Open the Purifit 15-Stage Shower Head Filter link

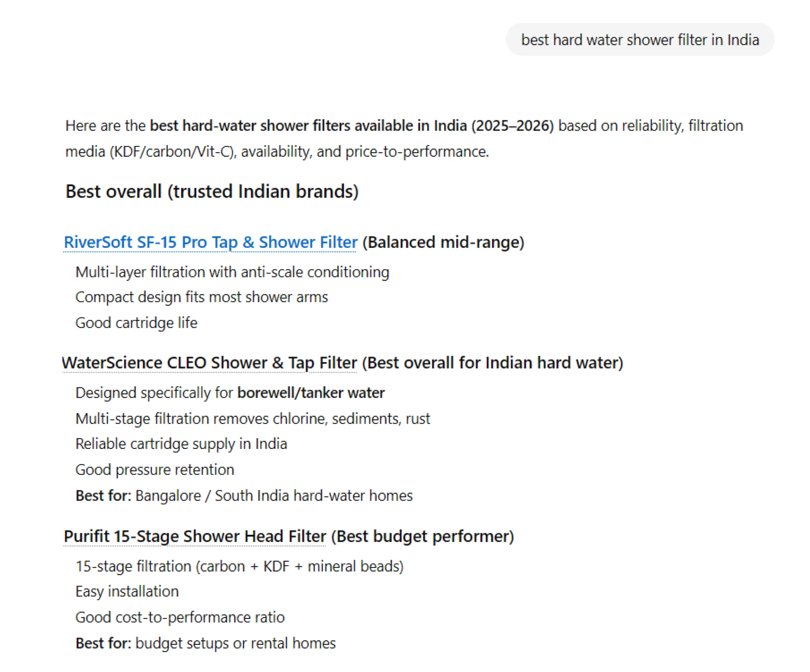(195, 537)
